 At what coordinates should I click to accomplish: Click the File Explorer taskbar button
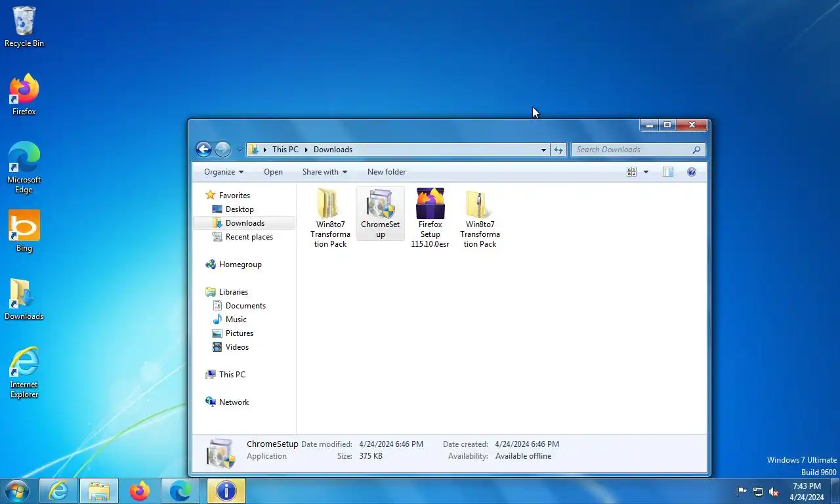99,491
